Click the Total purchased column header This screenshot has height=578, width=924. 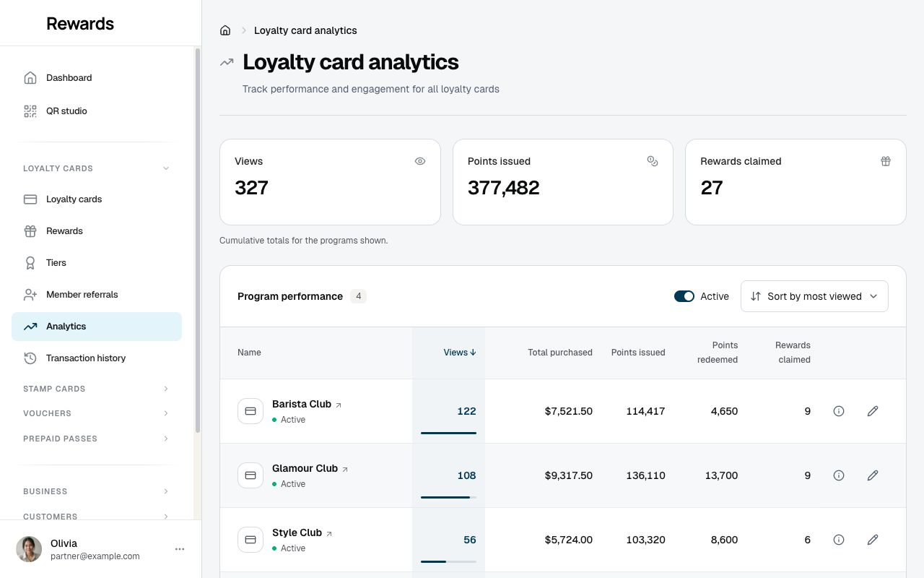pyautogui.click(x=560, y=353)
